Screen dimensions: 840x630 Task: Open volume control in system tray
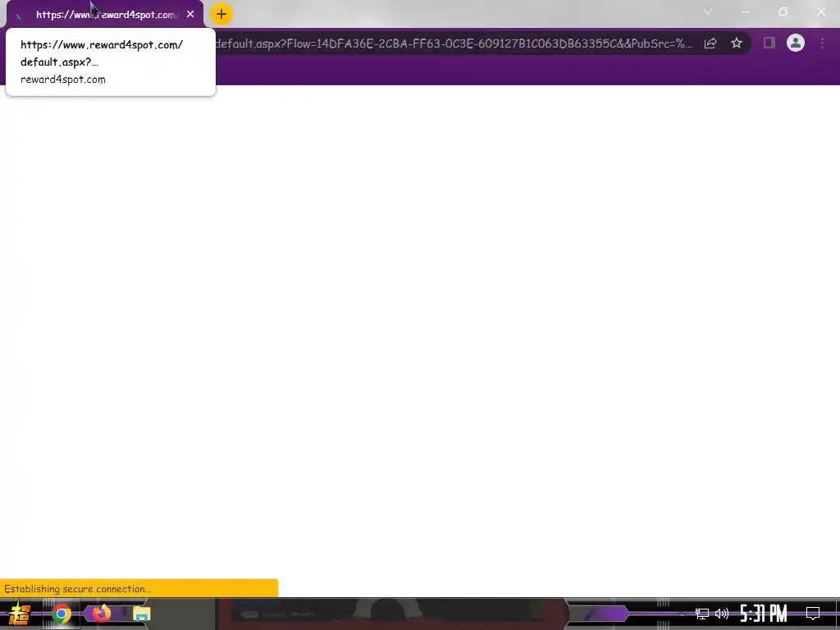pos(722,614)
